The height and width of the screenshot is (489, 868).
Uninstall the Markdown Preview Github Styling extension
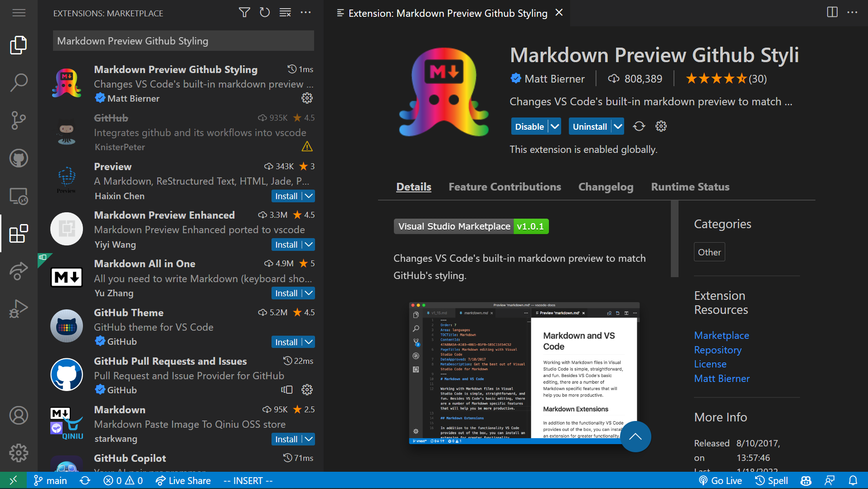(x=590, y=127)
